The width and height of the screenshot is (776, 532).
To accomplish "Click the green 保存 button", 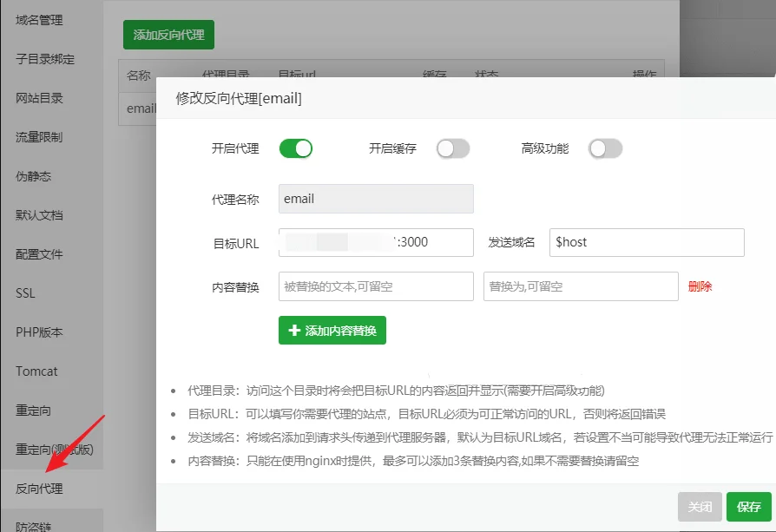I will pyautogui.click(x=749, y=507).
